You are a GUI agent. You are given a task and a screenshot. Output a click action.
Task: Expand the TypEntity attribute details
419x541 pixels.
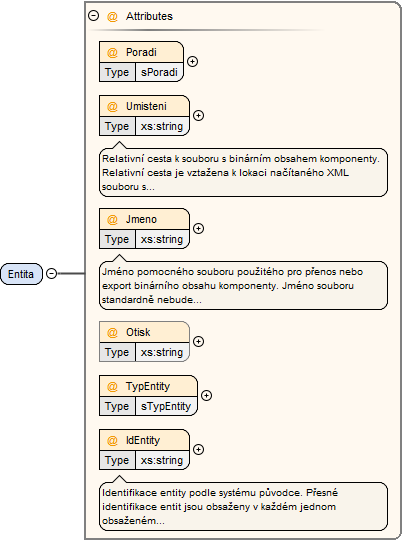(206, 395)
